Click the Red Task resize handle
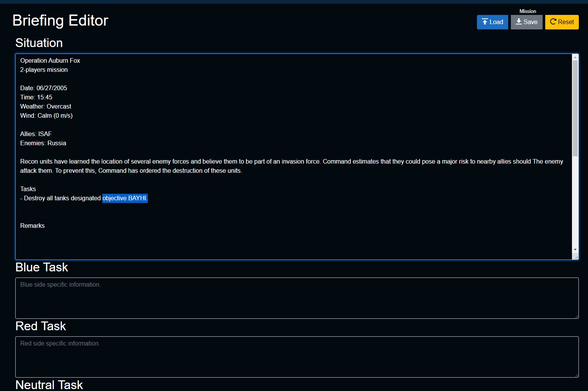Viewport: 588px width, 391px height. coord(576,375)
